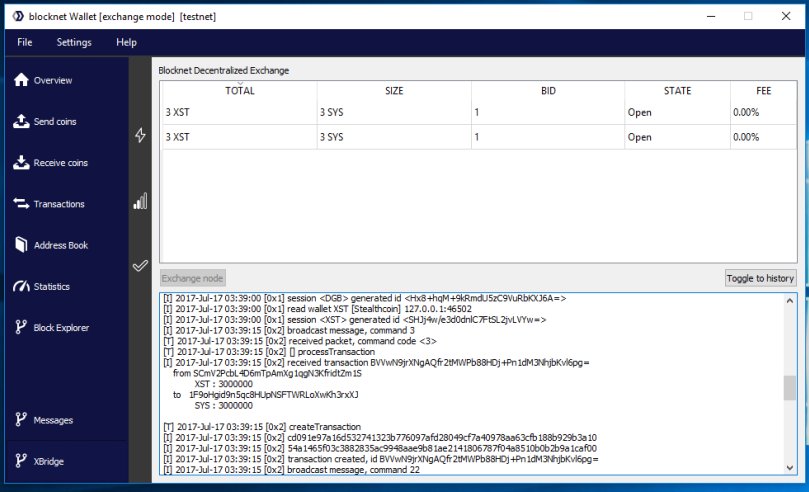Click the log line 'SYS : 3000000'

click(x=223, y=405)
